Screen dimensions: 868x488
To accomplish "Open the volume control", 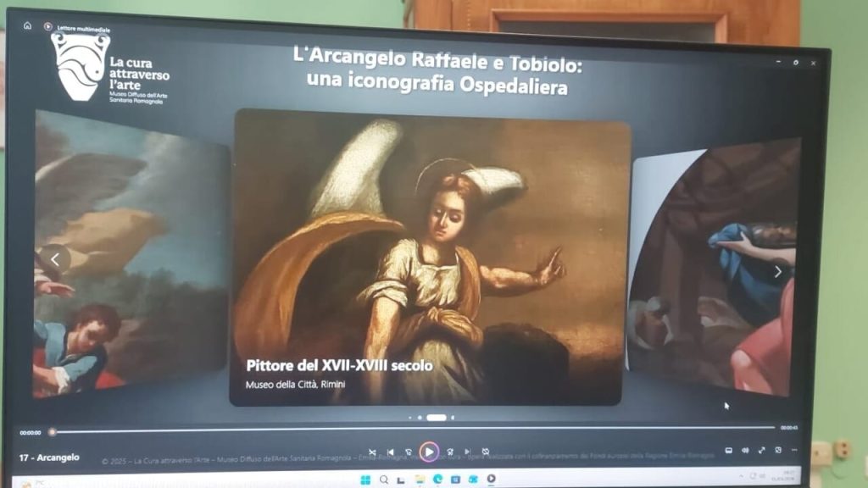I will [745, 451].
